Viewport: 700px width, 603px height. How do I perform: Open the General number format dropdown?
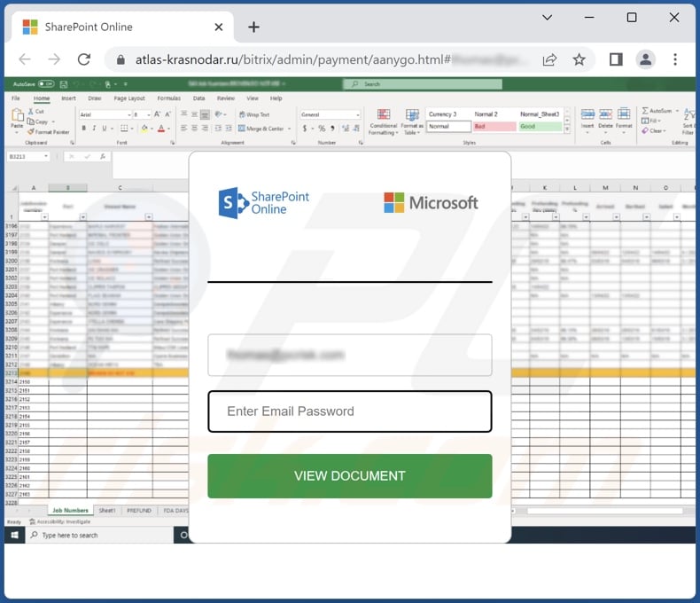click(x=357, y=114)
